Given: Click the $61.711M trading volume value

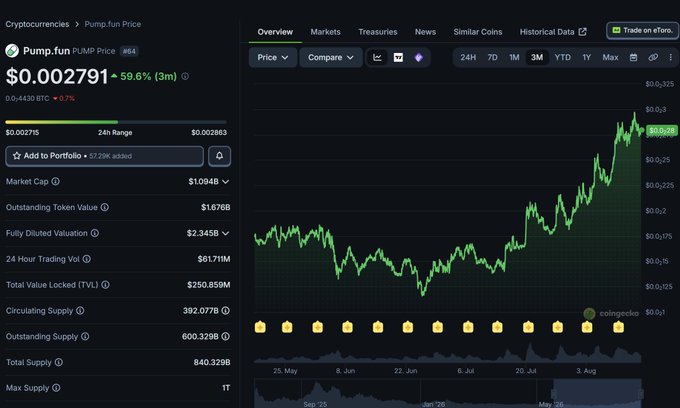Looking at the screenshot, I should click(x=214, y=259).
